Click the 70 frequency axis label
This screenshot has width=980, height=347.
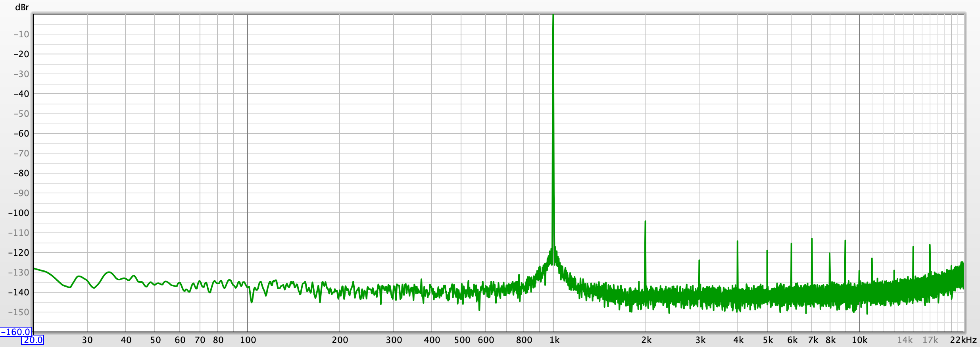pos(200,340)
